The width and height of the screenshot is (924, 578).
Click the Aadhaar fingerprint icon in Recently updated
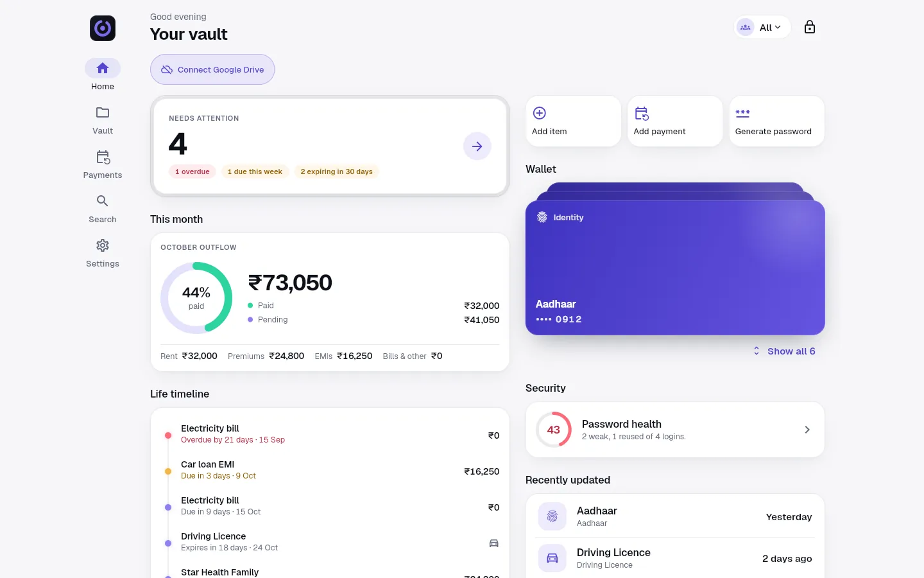coord(552,516)
